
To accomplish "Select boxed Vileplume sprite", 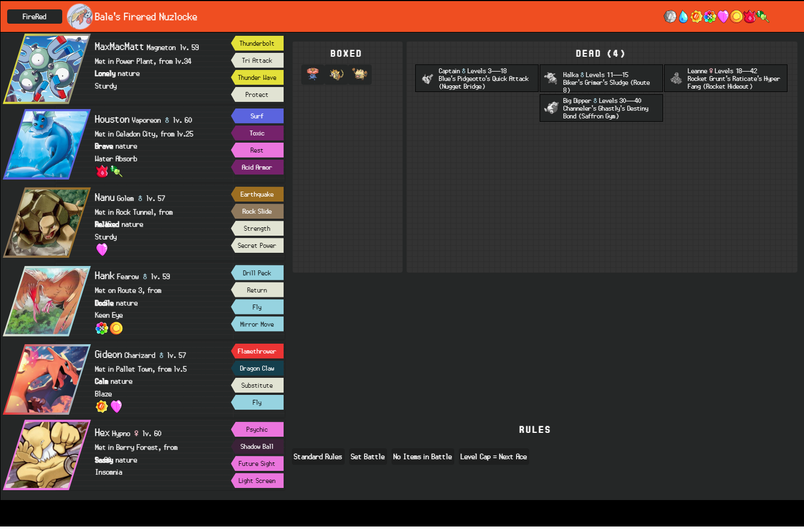I will tap(313, 74).
